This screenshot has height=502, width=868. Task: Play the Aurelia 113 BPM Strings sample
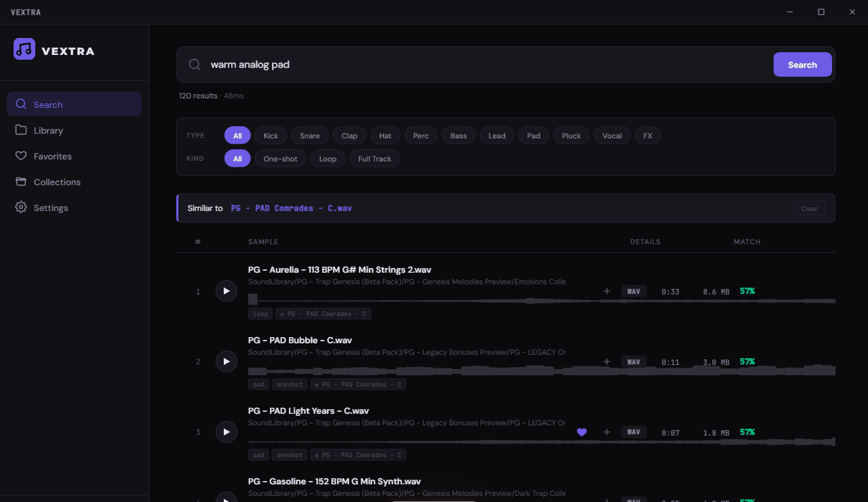coord(226,291)
